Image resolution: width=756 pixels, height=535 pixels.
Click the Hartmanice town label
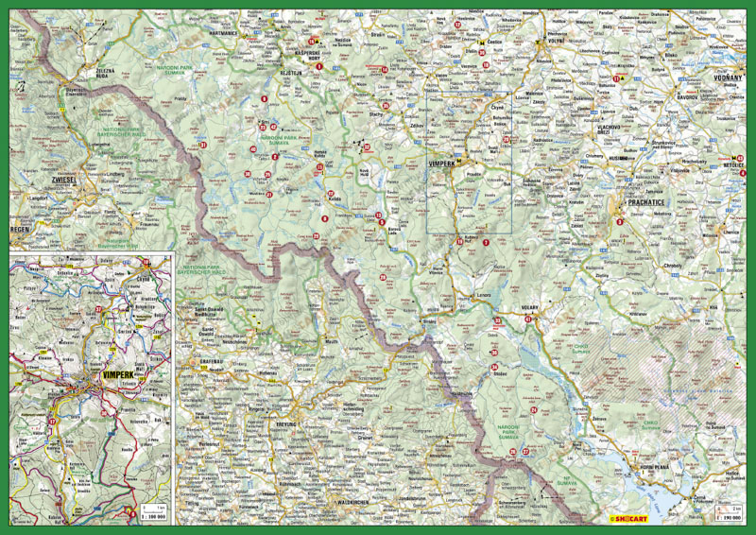click(x=224, y=33)
